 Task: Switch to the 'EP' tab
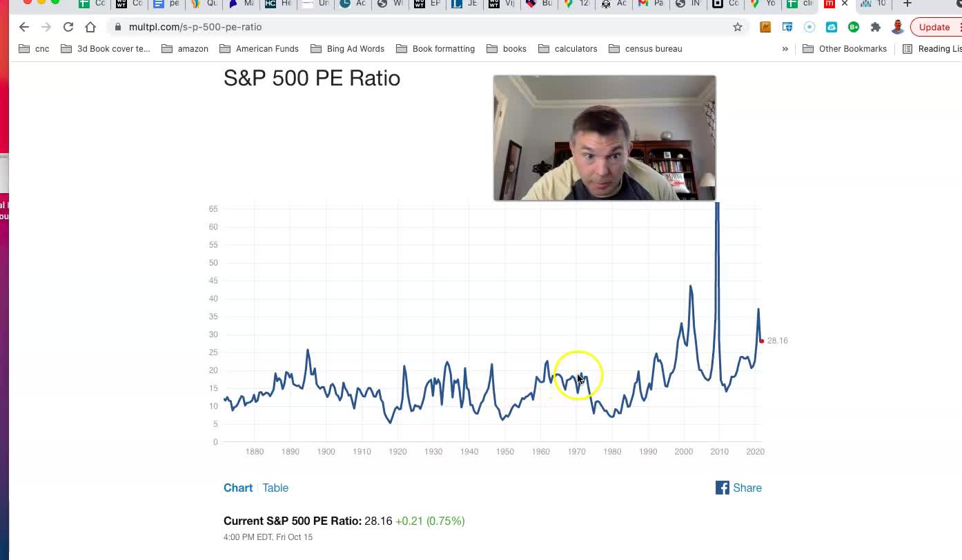(x=427, y=3)
